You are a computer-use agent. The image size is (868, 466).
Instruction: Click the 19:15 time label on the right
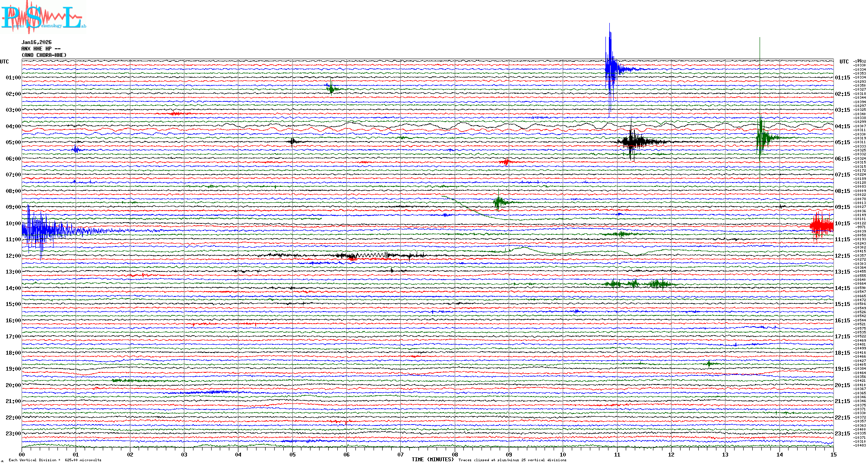click(842, 369)
